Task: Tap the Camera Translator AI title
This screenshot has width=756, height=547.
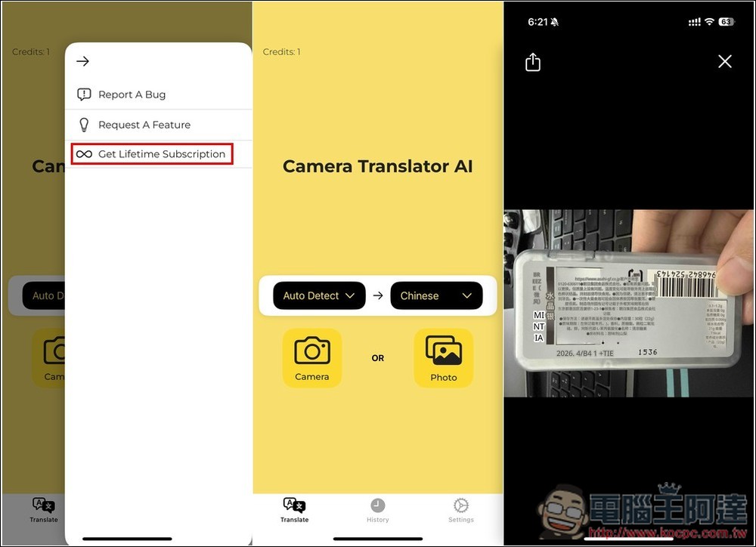Action: tap(377, 166)
